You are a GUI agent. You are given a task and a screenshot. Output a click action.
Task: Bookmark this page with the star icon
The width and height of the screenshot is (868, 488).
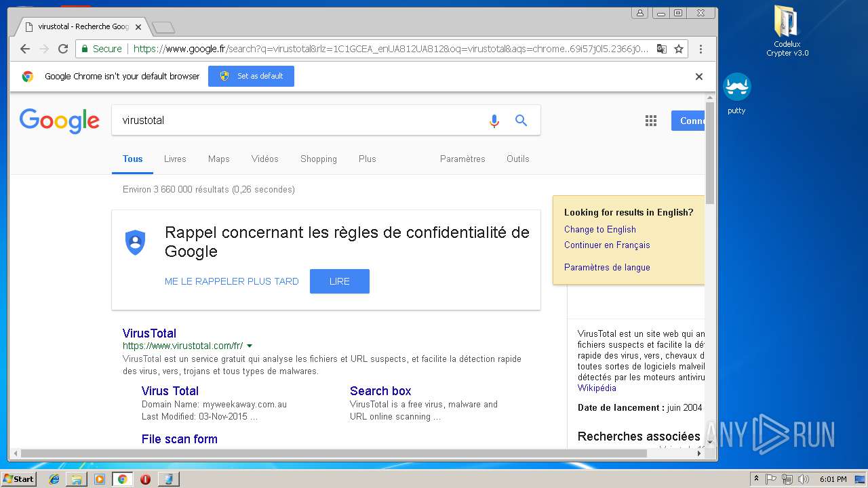[678, 49]
